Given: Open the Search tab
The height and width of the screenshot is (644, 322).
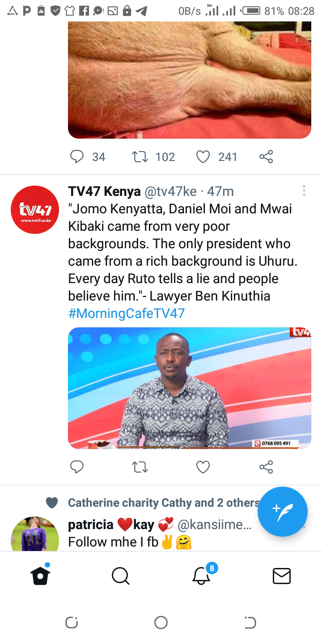Looking at the screenshot, I should coord(120,576).
